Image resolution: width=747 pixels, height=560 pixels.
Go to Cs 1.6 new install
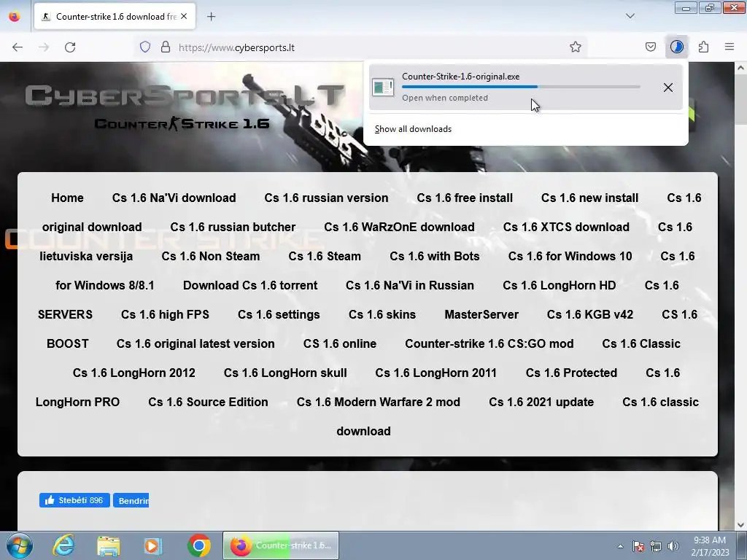[589, 198]
